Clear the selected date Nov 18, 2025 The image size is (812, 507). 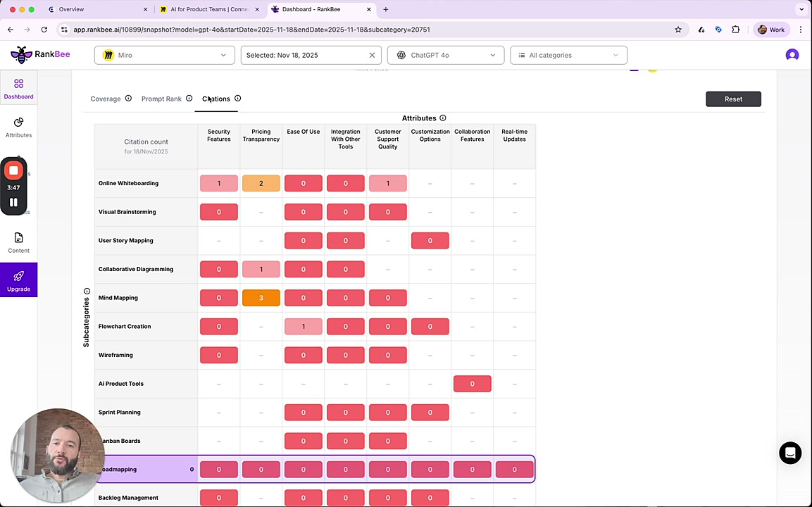point(372,55)
